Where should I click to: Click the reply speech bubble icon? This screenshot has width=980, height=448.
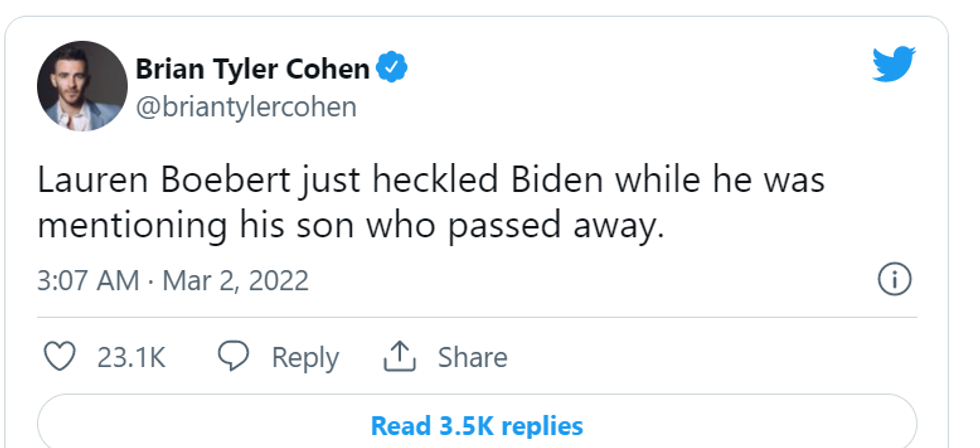tap(233, 357)
